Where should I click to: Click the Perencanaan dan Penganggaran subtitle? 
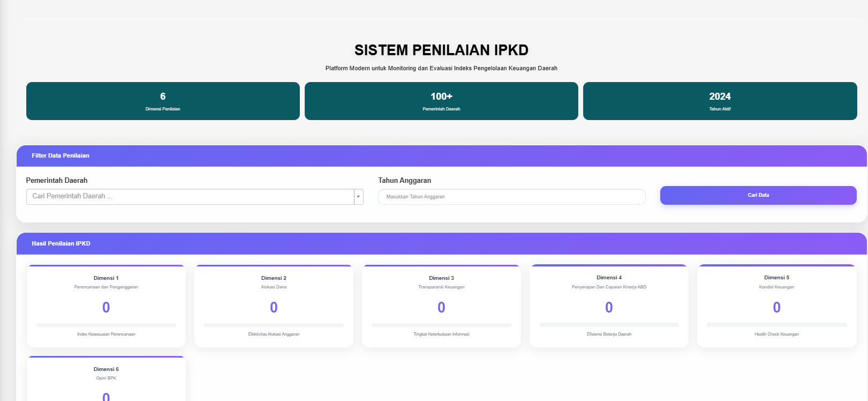[106, 287]
